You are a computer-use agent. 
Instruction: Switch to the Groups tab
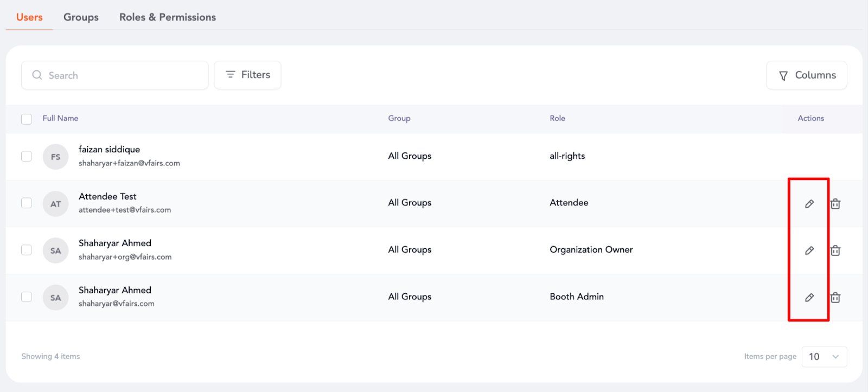click(81, 17)
